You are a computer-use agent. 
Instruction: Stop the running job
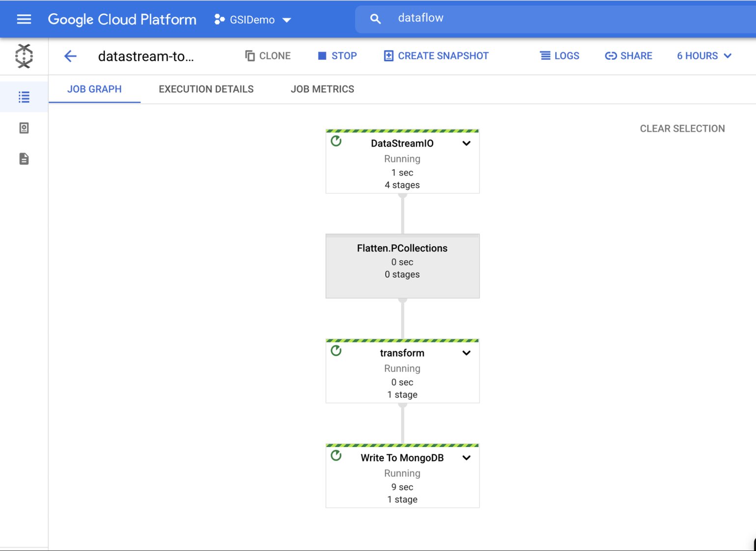pyautogui.click(x=337, y=56)
